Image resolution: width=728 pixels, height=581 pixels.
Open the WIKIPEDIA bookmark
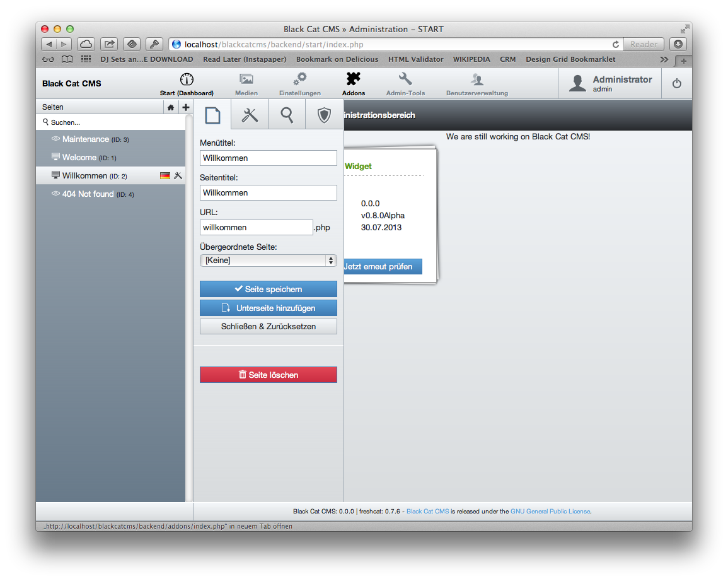pos(471,59)
